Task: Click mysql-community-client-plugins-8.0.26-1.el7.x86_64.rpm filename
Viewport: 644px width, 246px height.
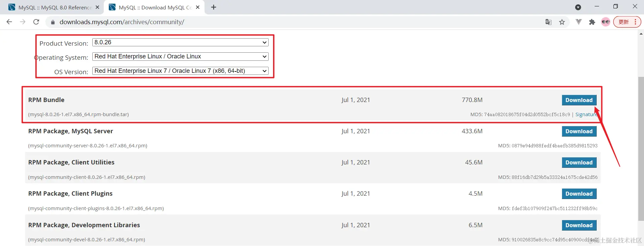Action: [96, 208]
